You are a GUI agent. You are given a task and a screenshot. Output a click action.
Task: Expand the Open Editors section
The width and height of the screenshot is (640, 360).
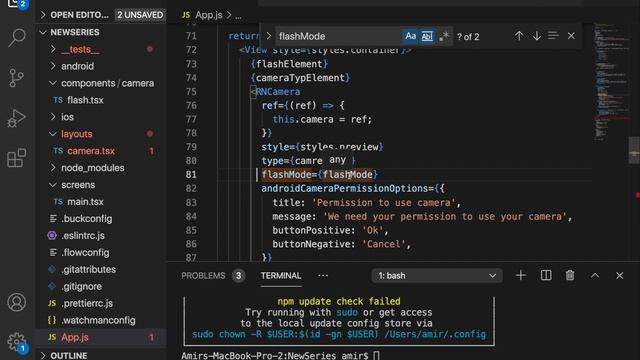pyautogui.click(x=102, y=15)
